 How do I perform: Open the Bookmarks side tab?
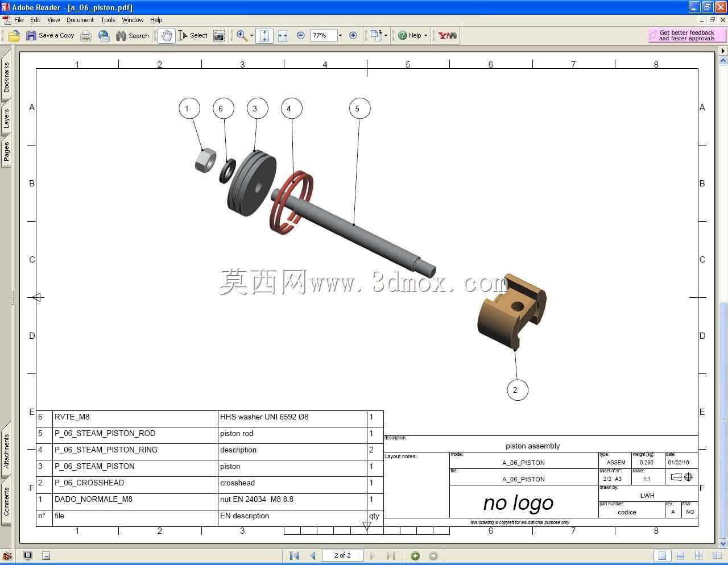tap(6, 77)
